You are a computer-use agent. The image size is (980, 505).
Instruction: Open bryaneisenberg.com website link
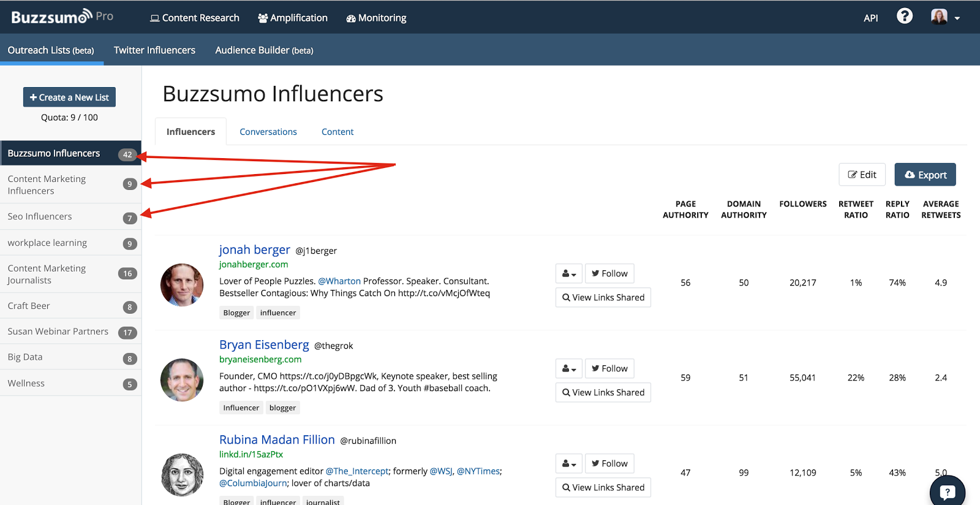click(260, 359)
